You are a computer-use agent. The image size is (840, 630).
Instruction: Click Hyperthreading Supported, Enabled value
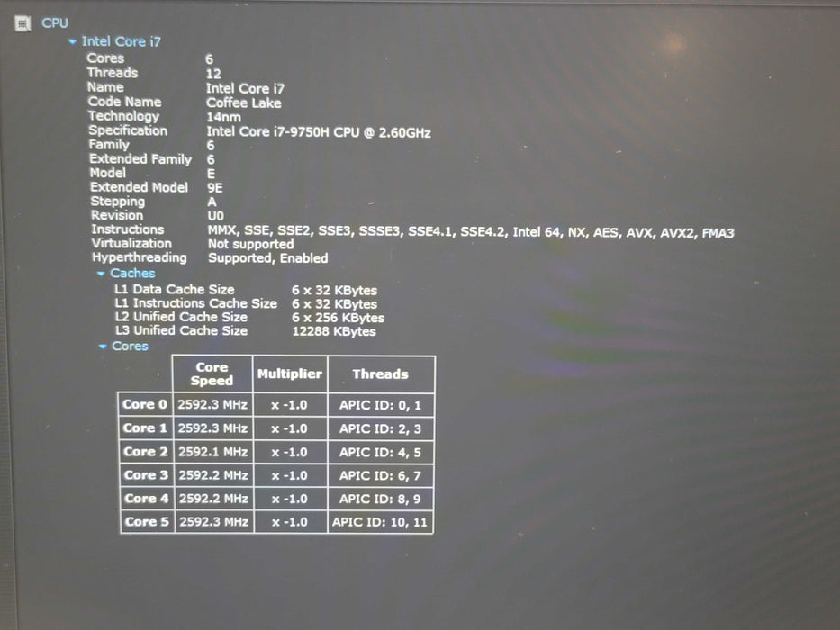[x=268, y=257]
